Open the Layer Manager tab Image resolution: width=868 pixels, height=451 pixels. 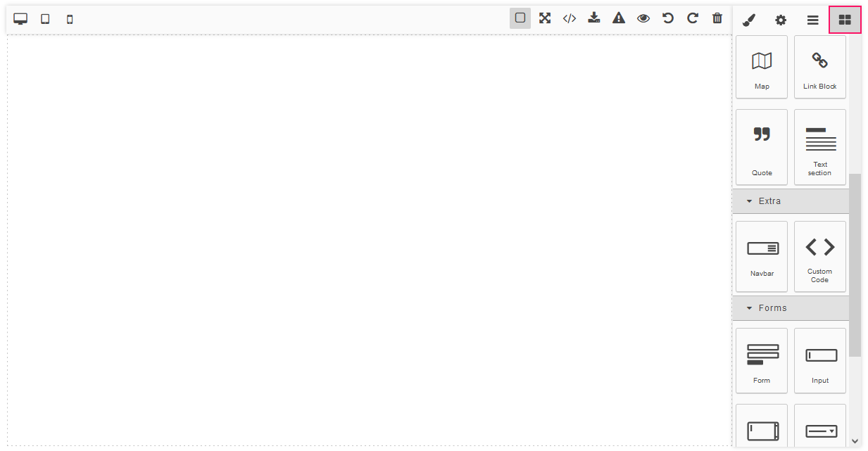[812, 20]
